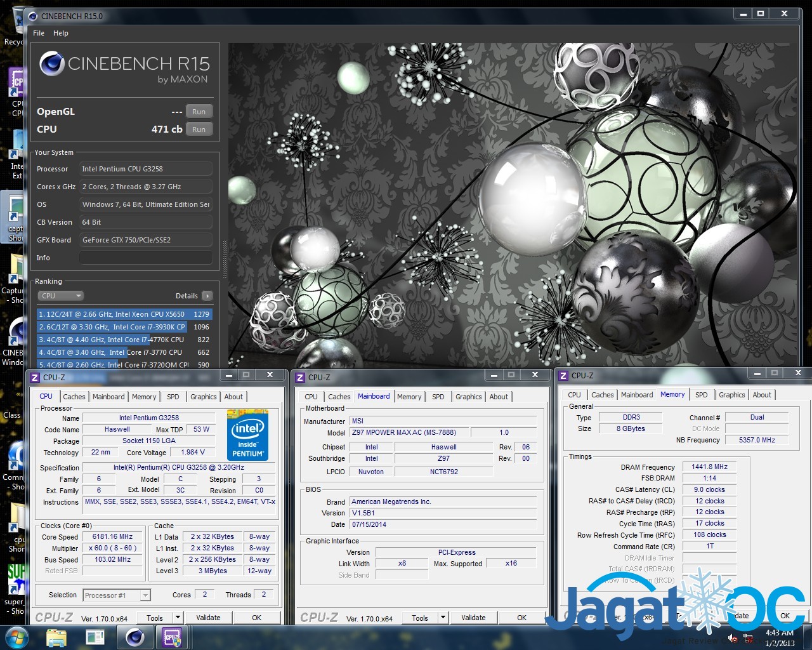This screenshot has height=650, width=812.
Task: Open Processor #1 selection dropdown
Action: tap(117, 595)
